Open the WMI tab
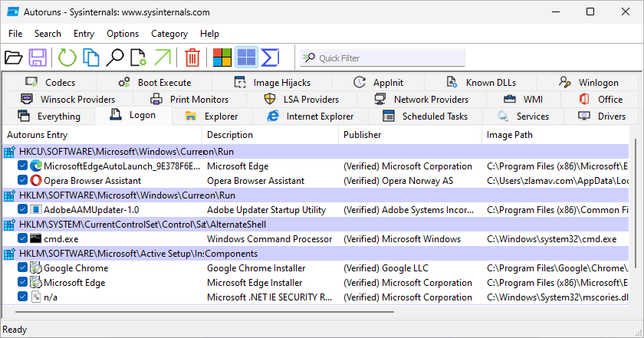 tap(523, 100)
